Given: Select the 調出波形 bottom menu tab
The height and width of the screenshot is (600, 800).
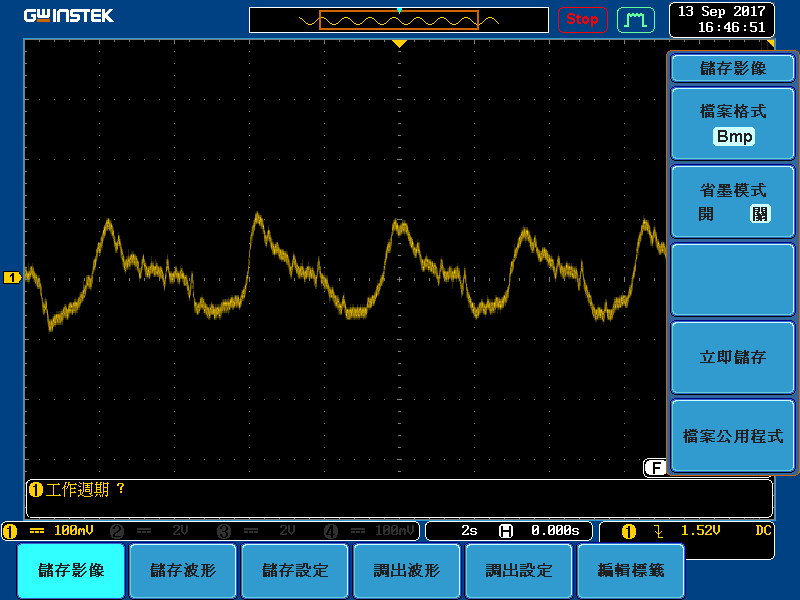Looking at the screenshot, I should click(407, 570).
